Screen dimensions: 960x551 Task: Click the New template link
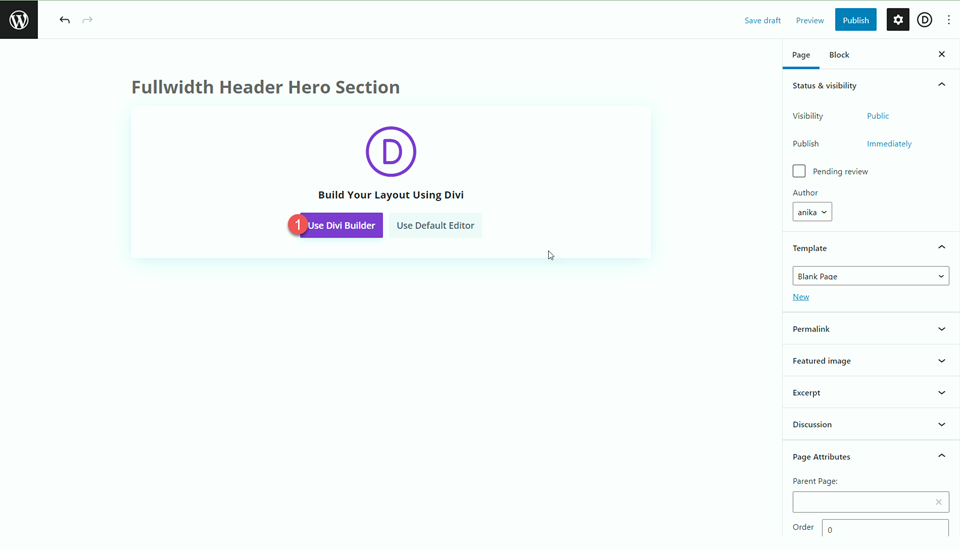[x=801, y=297]
